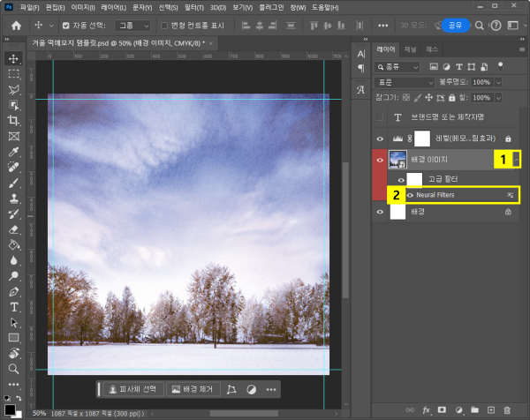The width and height of the screenshot is (530, 420).
Task: Add a layer mask from panel footer
Action: click(442, 410)
